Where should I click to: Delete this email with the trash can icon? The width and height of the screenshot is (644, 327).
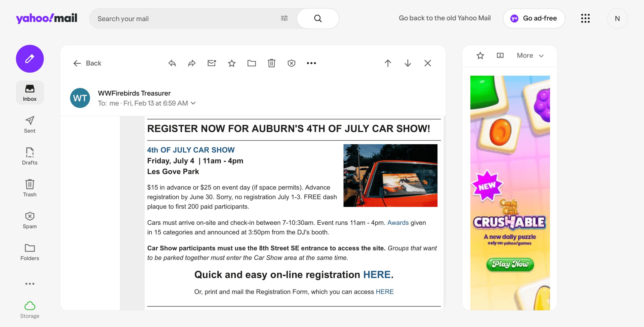point(271,63)
